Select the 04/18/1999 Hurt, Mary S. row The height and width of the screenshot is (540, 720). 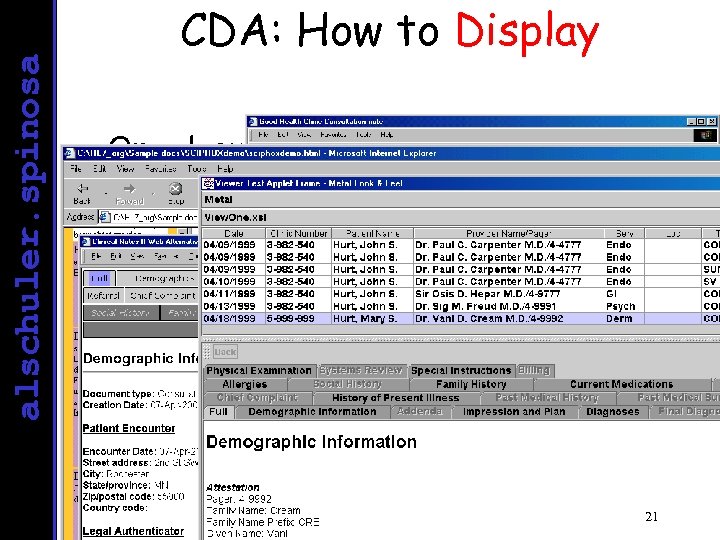(461, 319)
